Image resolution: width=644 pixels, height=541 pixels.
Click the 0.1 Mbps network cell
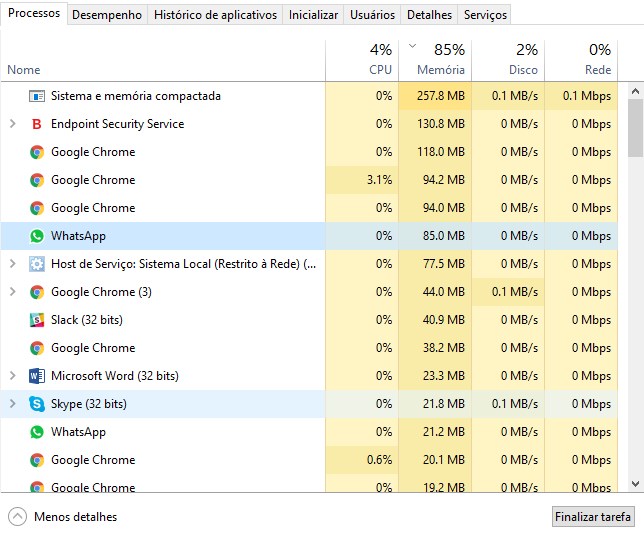(581, 96)
